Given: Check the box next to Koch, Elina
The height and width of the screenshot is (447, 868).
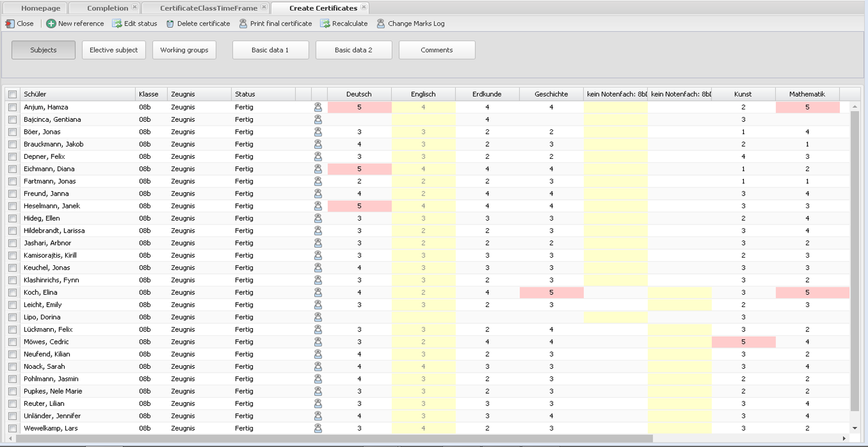Looking at the screenshot, I should [12, 293].
